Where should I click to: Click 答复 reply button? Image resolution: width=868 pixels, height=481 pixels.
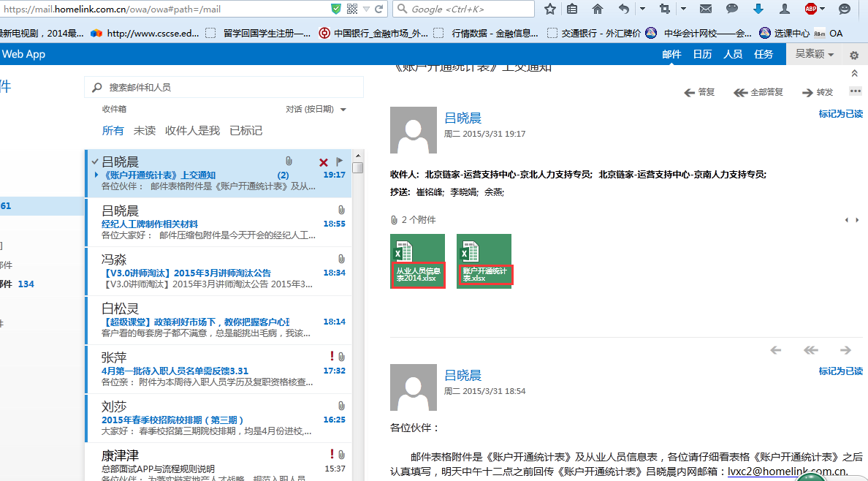(x=699, y=92)
